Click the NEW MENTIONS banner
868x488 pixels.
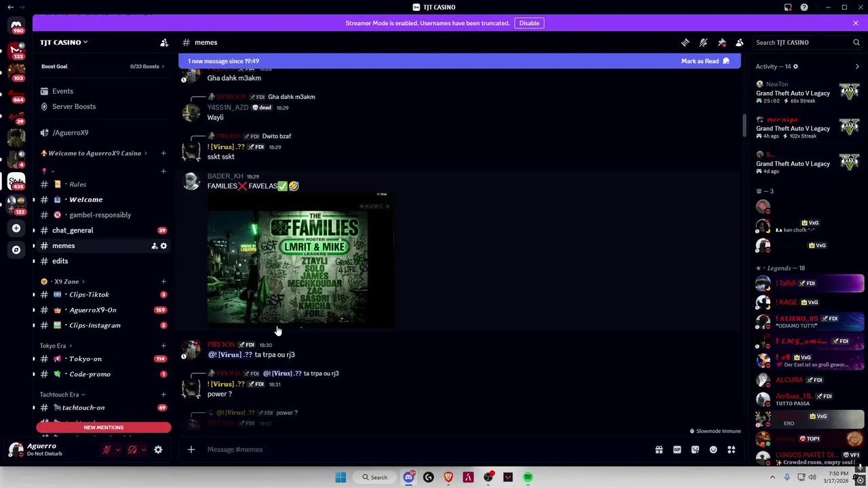[104, 428]
